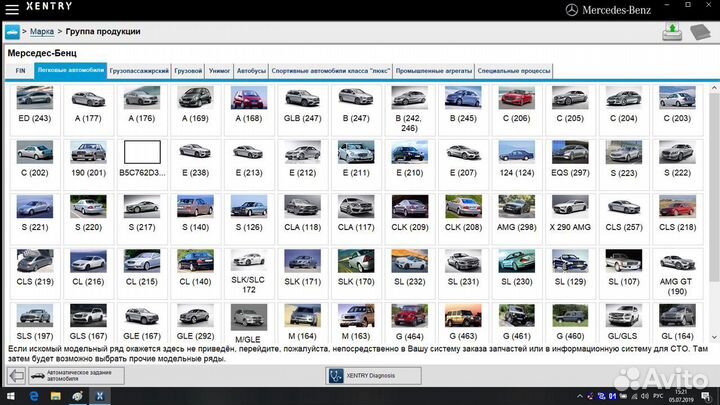Select the CL (216) model series
720x405 pixels.
pyautogui.click(x=88, y=273)
